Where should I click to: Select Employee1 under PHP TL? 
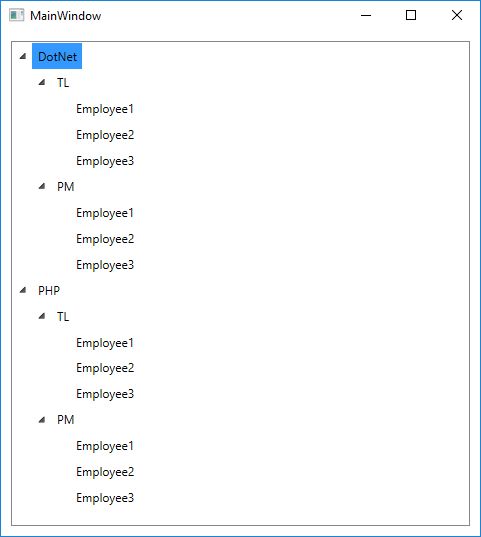click(104, 343)
